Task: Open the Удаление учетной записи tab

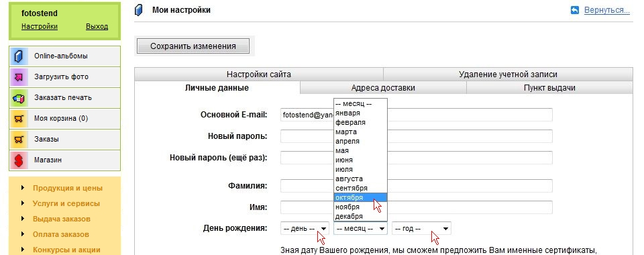Action: pyautogui.click(x=508, y=74)
